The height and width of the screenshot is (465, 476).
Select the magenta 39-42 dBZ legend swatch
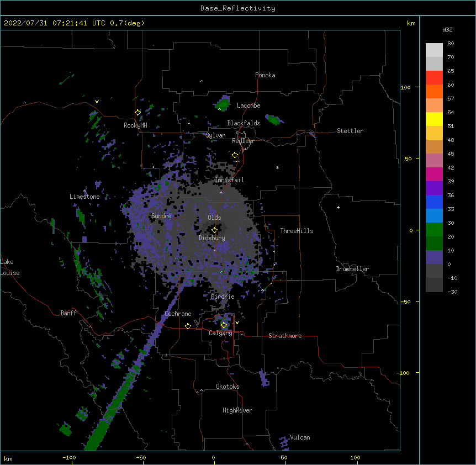click(434, 174)
